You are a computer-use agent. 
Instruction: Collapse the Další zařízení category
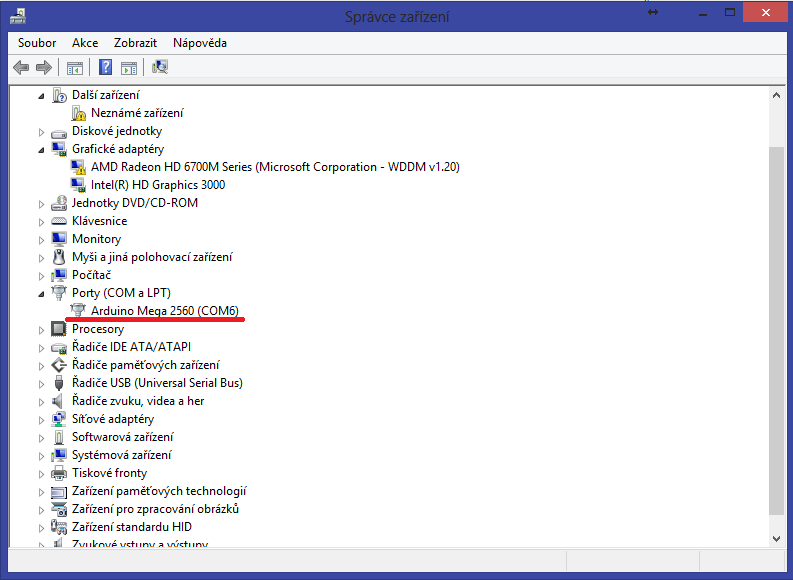[x=41, y=96]
